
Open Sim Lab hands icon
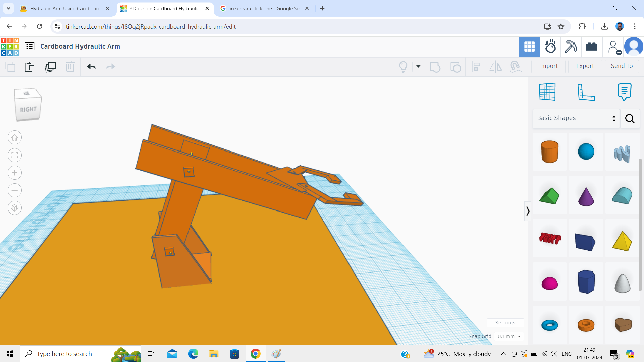(x=550, y=47)
